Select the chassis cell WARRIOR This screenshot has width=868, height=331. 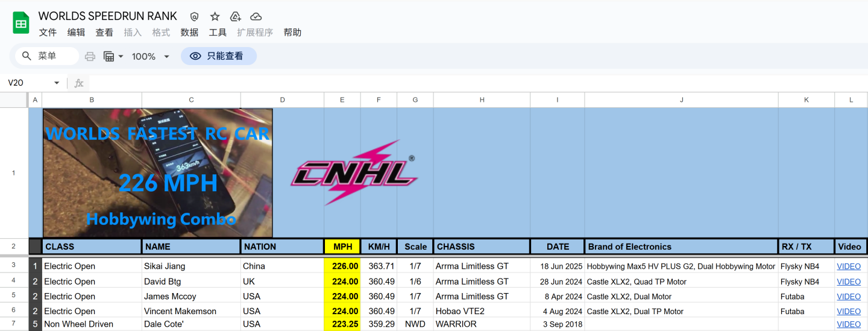point(482,324)
